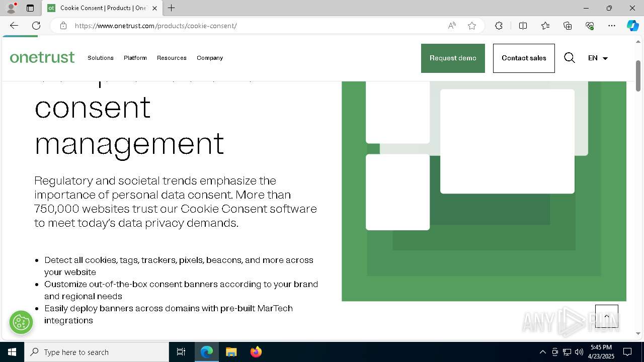Click the hero illustration image
Screen dimensions: 644x362
[484, 191]
